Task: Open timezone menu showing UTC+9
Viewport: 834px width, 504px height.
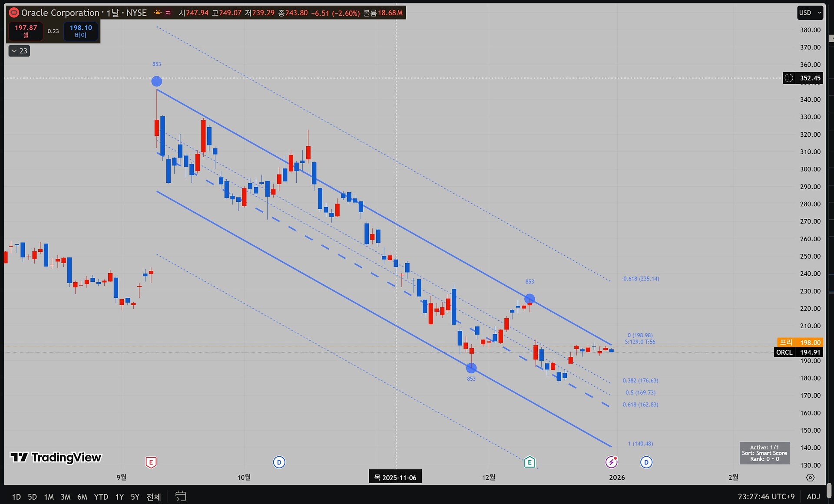Action: 766,497
